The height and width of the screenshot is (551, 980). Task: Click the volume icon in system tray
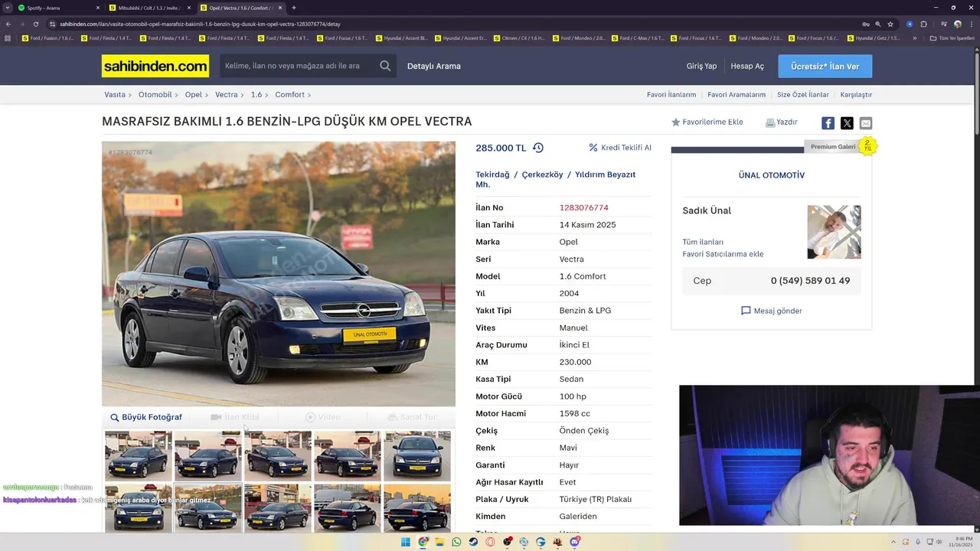939,542
